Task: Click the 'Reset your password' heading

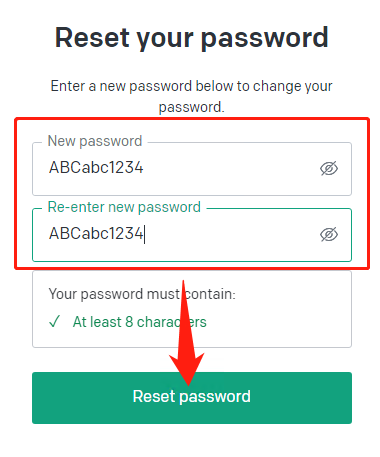Action: [x=192, y=38]
